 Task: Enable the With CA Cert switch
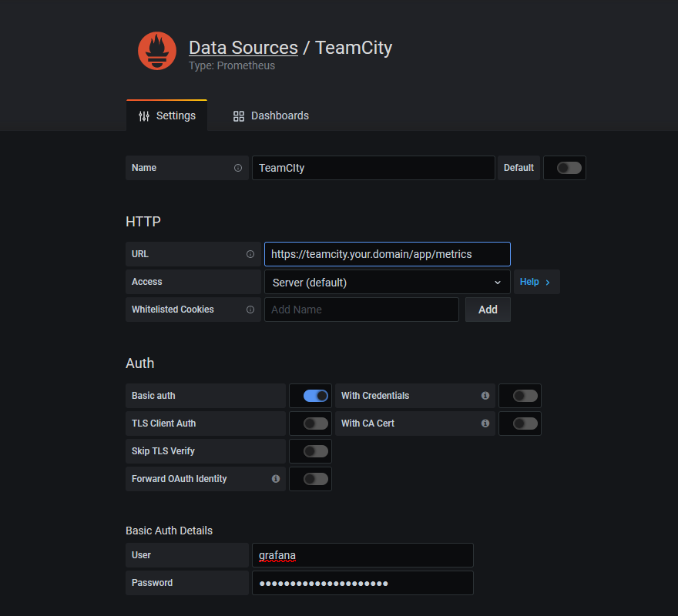coord(525,423)
